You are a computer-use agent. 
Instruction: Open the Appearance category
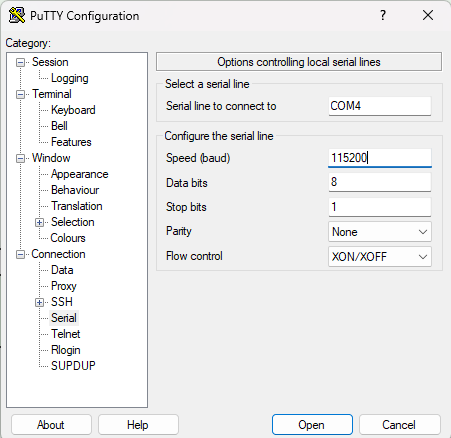[x=80, y=174]
